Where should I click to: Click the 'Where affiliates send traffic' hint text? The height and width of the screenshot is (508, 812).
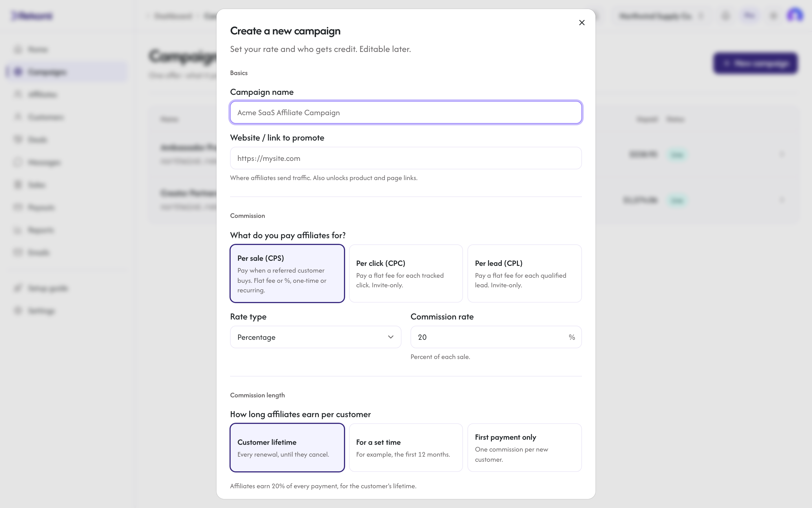324,178
